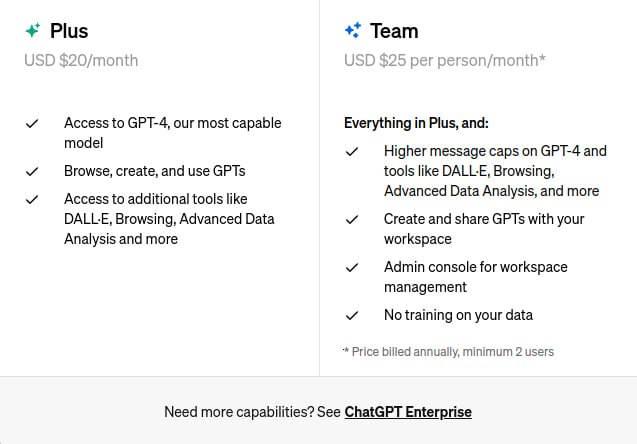The image size is (637, 444).
Task: Click checkmark next to Access to GPT-4
Action: tap(32, 124)
